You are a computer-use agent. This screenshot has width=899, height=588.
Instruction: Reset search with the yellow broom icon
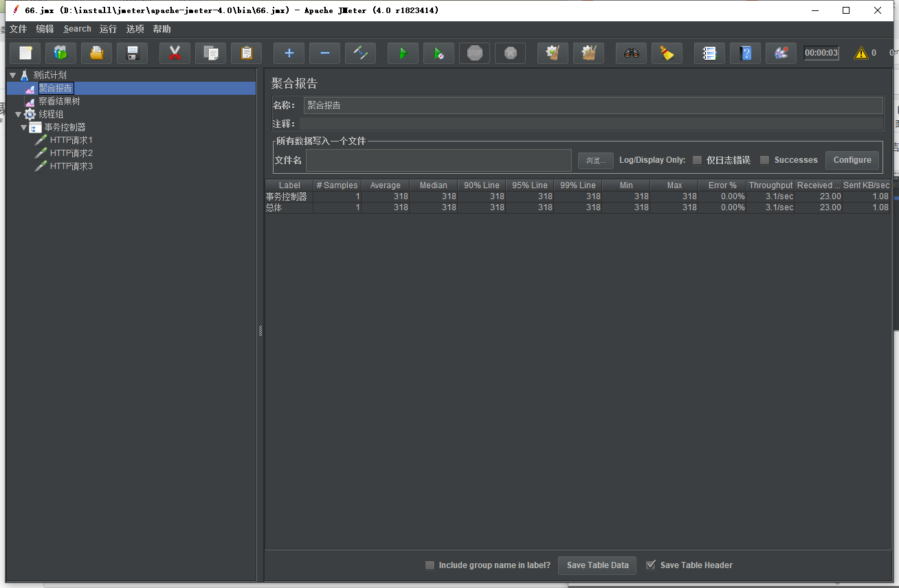[x=667, y=53]
